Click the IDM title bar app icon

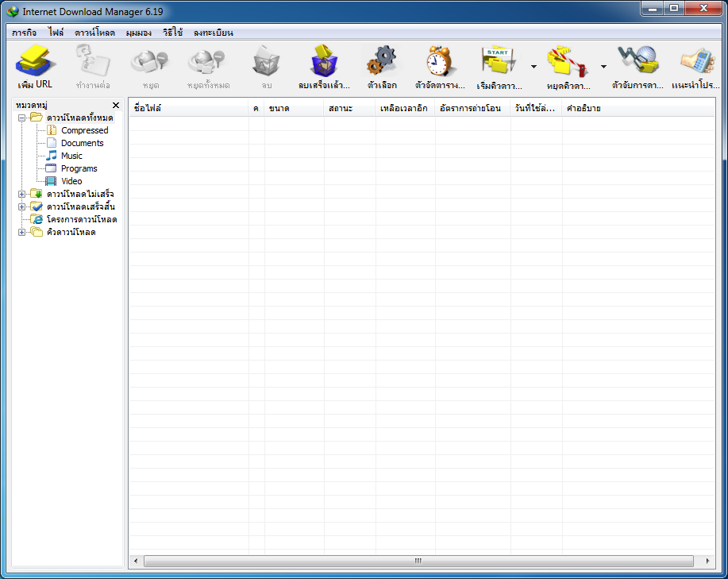[13, 11]
